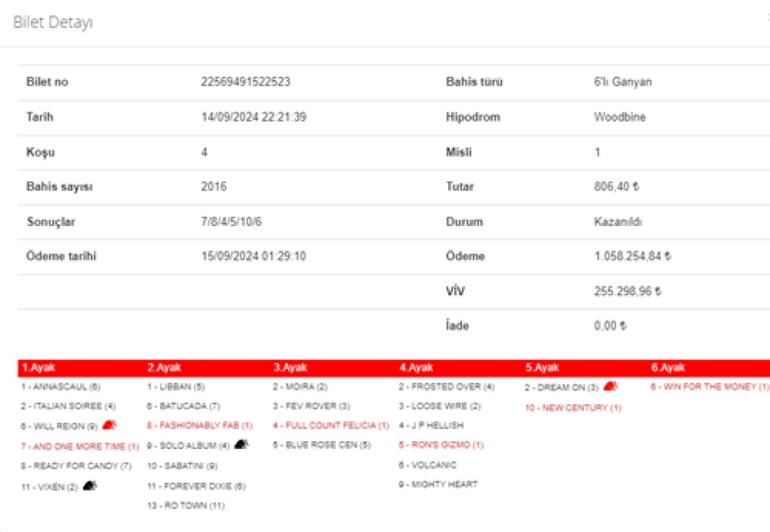
Task: Select the 4.Ayak column header
Action: [x=416, y=368]
